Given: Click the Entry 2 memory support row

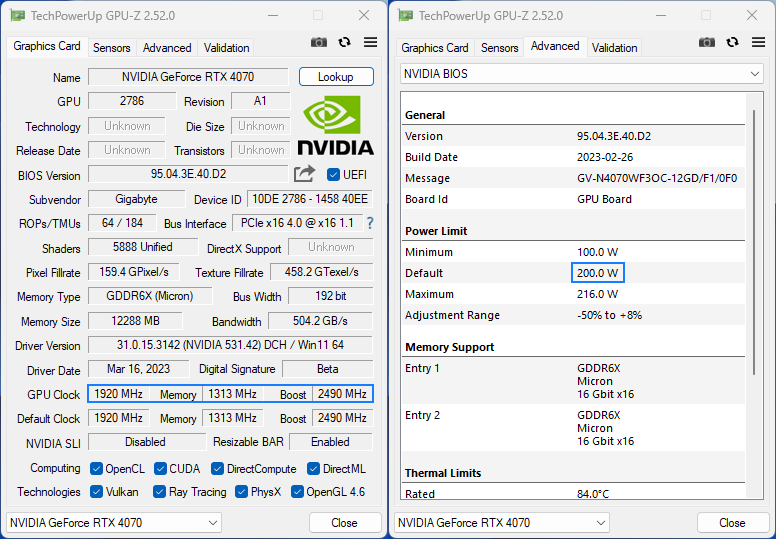Looking at the screenshot, I should pos(573,428).
